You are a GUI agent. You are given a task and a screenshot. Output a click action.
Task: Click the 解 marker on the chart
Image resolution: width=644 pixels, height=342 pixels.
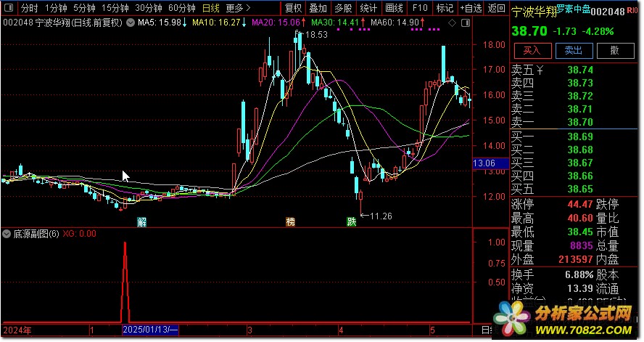[141, 222]
